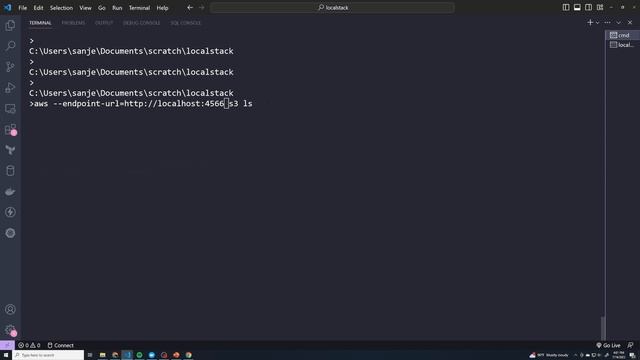The width and height of the screenshot is (640, 360).
Task: Switch to the DEBUG CONSOLE tab
Action: coord(142,23)
